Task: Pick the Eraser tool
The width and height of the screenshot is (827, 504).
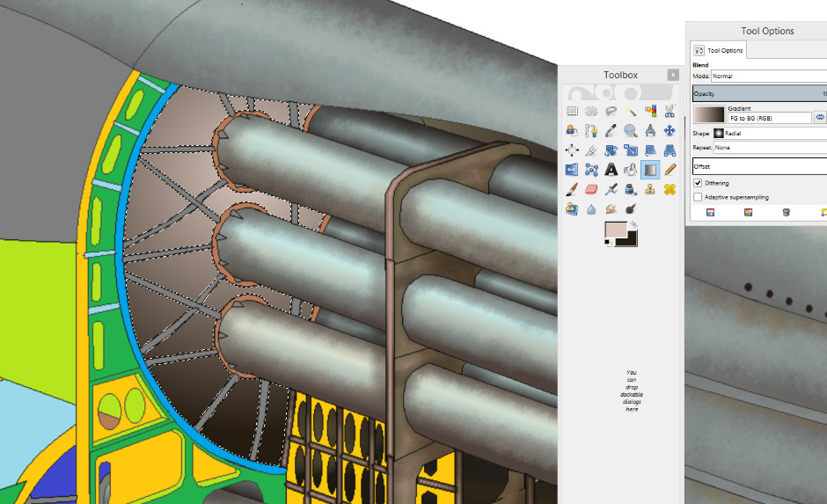Action: (591, 188)
